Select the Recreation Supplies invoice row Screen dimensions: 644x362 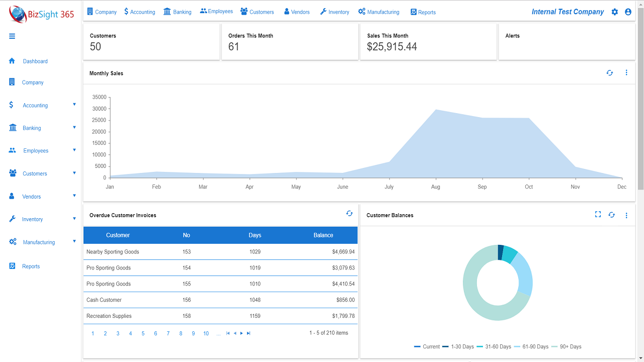coord(220,316)
